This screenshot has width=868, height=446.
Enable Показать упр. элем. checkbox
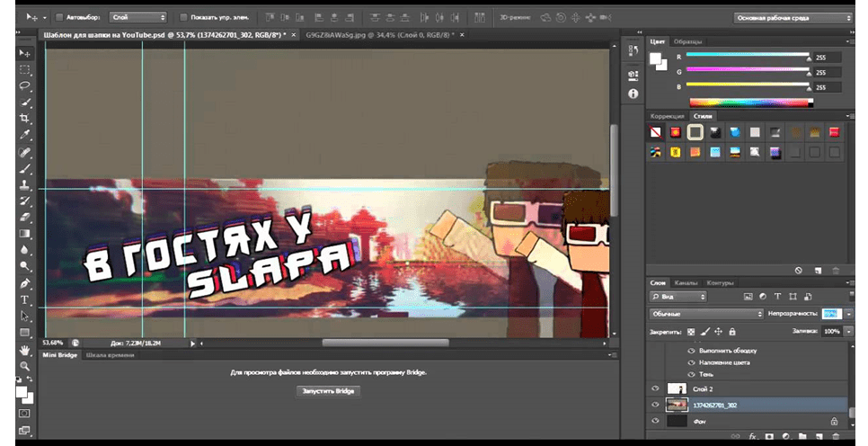pyautogui.click(x=184, y=18)
